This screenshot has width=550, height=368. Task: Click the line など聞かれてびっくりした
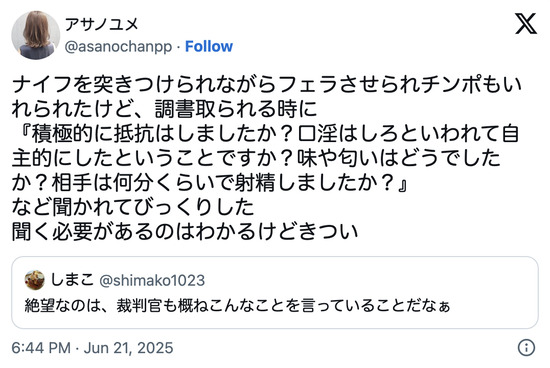(x=133, y=207)
